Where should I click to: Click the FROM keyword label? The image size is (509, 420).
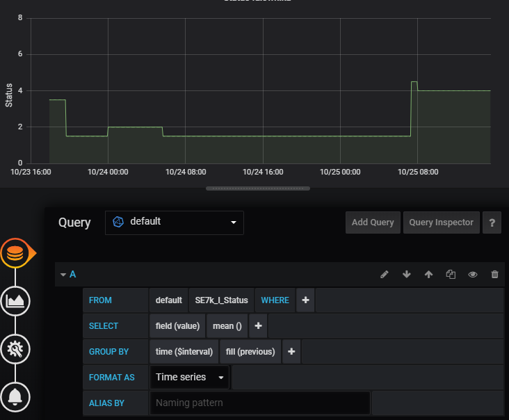coord(100,300)
